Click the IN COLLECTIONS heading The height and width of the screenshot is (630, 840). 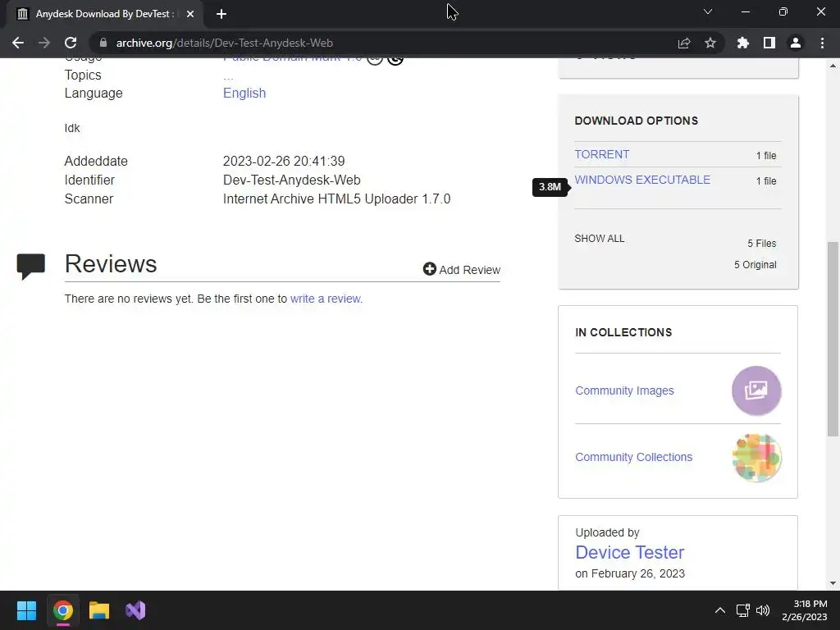coord(623,332)
